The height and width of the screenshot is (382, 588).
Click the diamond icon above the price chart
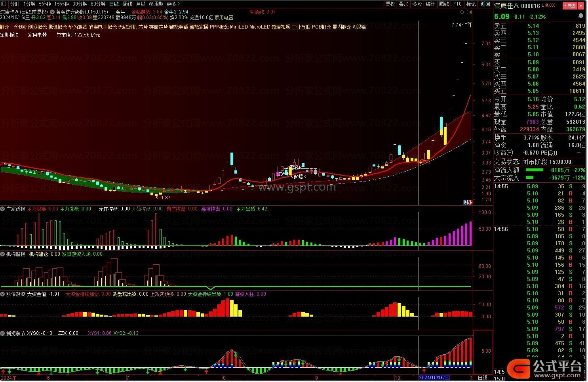point(462,12)
